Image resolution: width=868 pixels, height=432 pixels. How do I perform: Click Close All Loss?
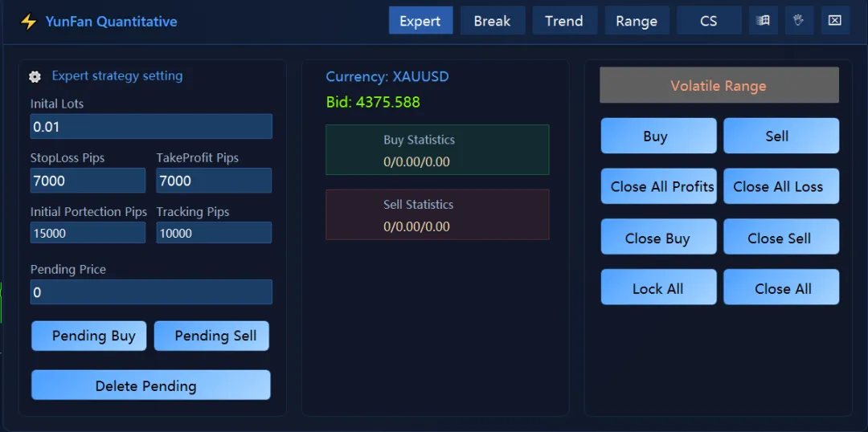click(x=781, y=186)
